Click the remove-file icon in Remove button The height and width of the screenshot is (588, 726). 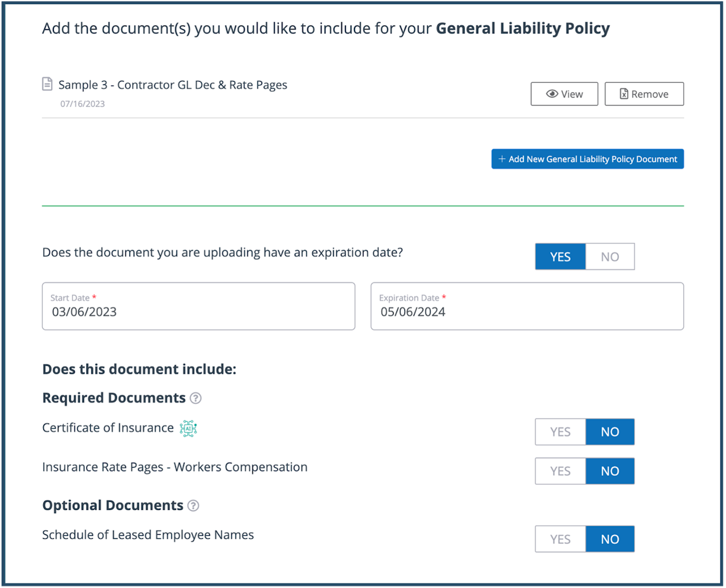[624, 94]
